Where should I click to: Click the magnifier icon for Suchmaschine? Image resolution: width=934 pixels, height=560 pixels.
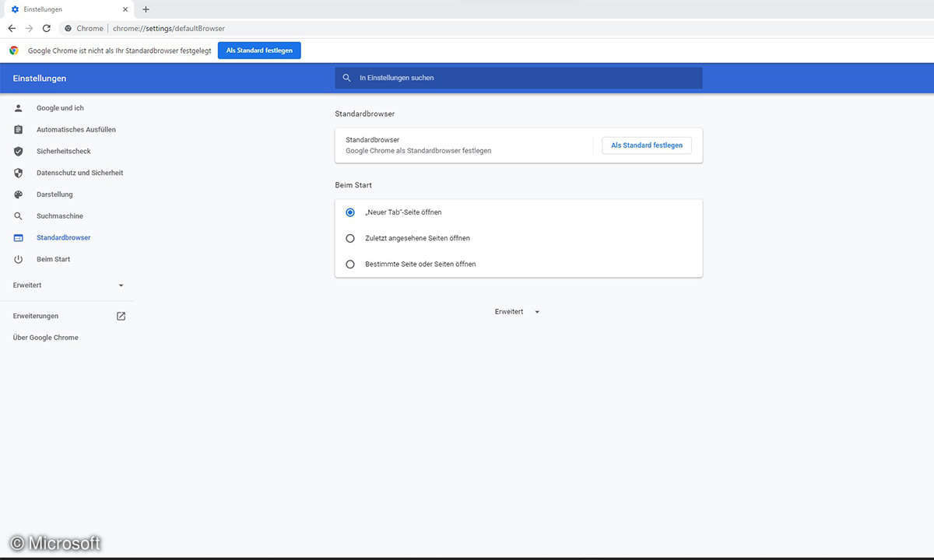pyautogui.click(x=19, y=216)
